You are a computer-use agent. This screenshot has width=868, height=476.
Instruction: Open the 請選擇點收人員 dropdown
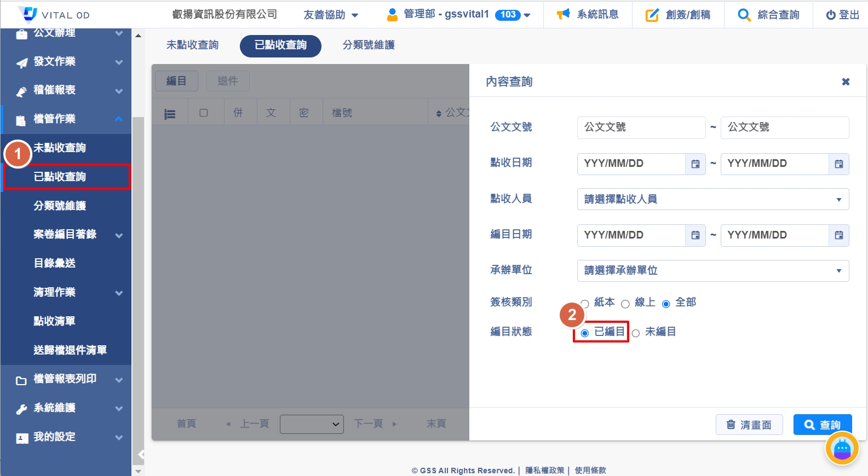point(712,199)
